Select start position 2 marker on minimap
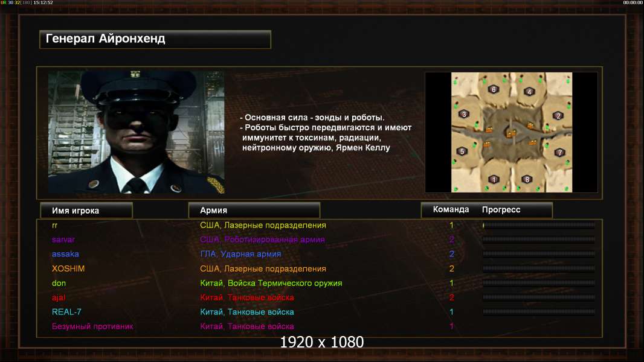 click(x=558, y=116)
